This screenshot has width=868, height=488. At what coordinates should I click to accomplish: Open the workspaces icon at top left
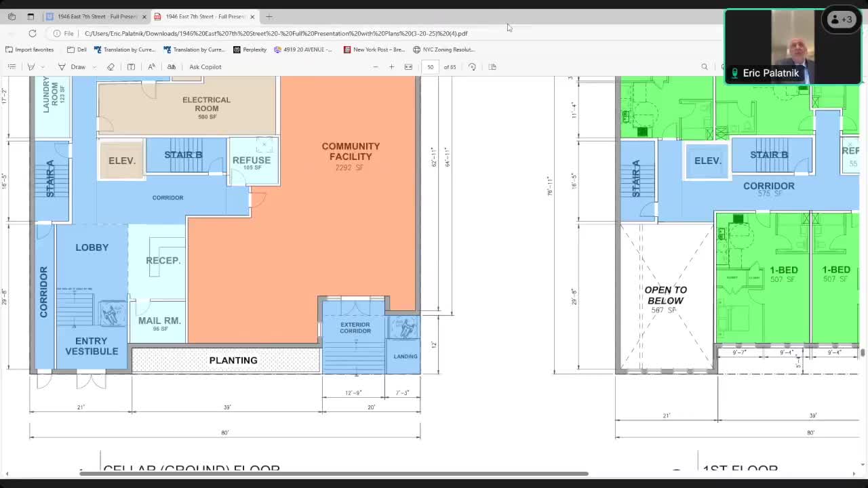[x=12, y=16]
